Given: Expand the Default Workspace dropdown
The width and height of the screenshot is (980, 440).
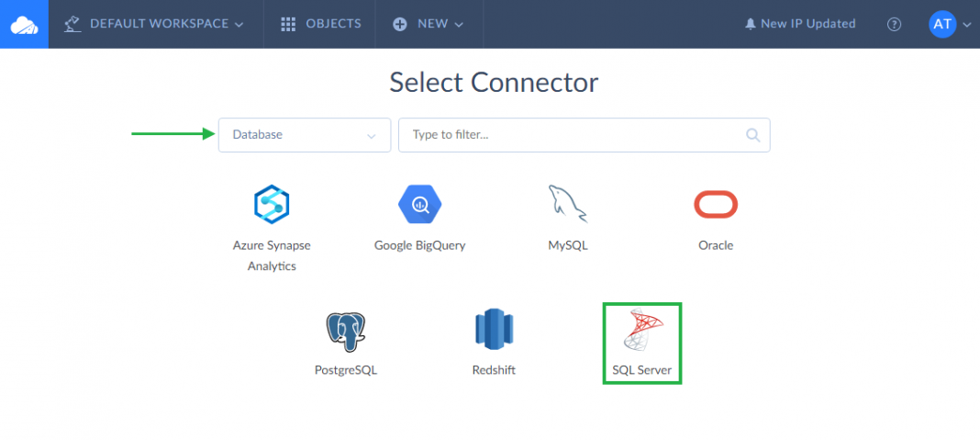Looking at the screenshot, I should (x=154, y=25).
